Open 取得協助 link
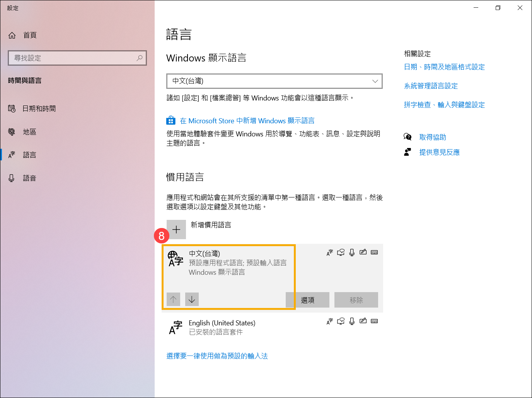The width and height of the screenshot is (532, 398). 433,138
